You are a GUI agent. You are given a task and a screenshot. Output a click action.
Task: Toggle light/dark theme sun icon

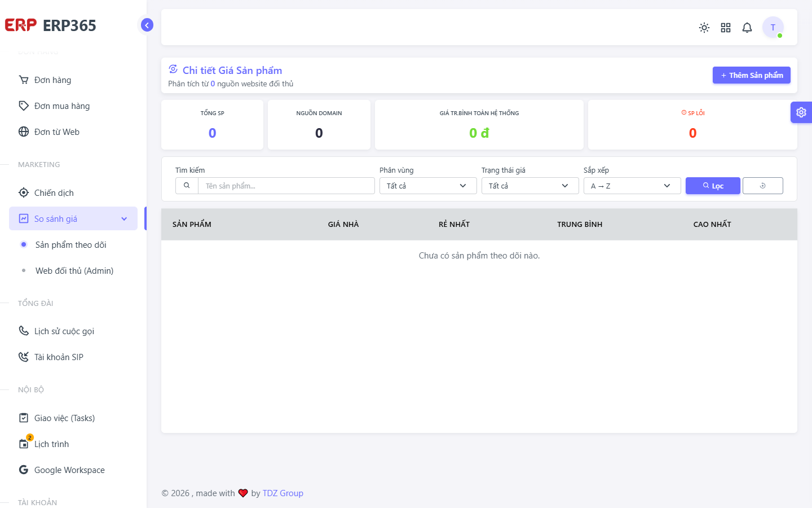[x=704, y=28]
